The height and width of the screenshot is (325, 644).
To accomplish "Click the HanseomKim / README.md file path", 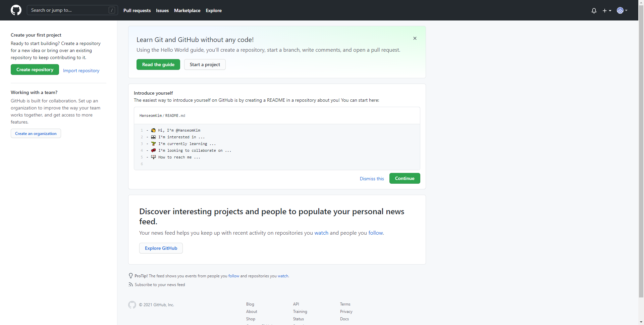I will point(162,115).
